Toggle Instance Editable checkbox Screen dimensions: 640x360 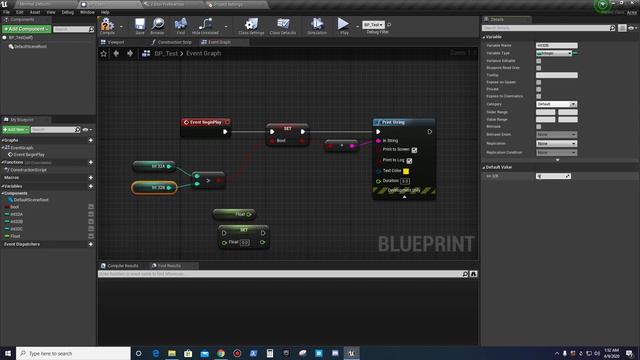(538, 61)
